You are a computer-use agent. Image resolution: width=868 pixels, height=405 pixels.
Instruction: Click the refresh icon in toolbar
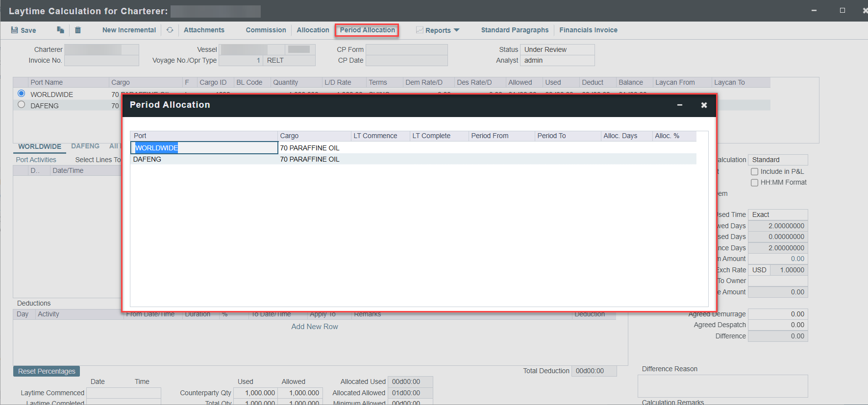tap(170, 30)
